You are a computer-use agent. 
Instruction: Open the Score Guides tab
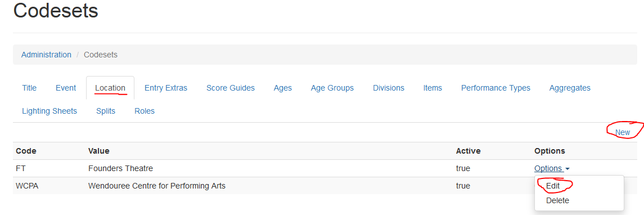231,88
